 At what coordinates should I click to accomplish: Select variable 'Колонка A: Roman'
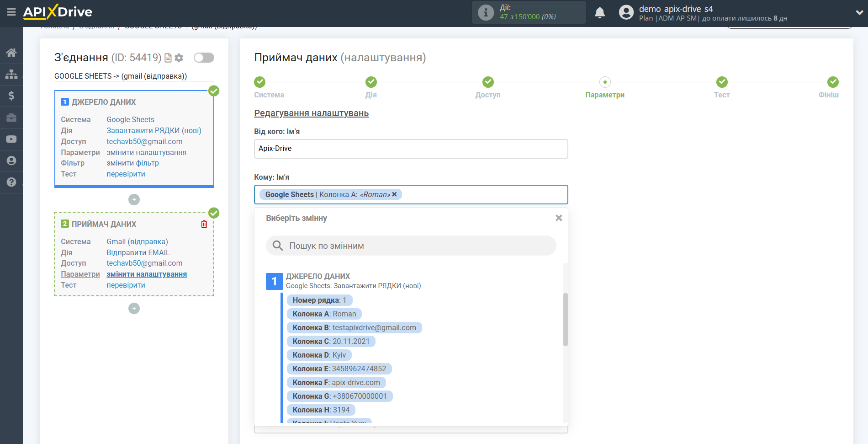[324, 314]
